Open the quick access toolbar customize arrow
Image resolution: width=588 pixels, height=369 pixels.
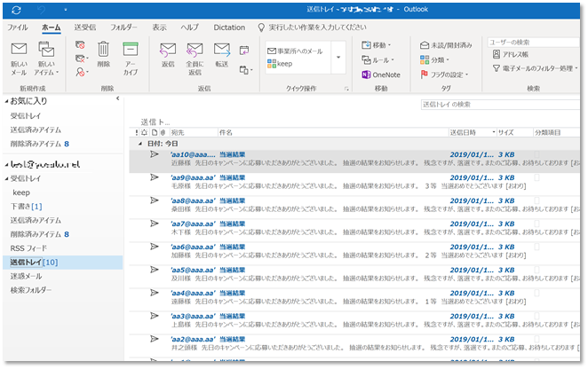coord(65,10)
